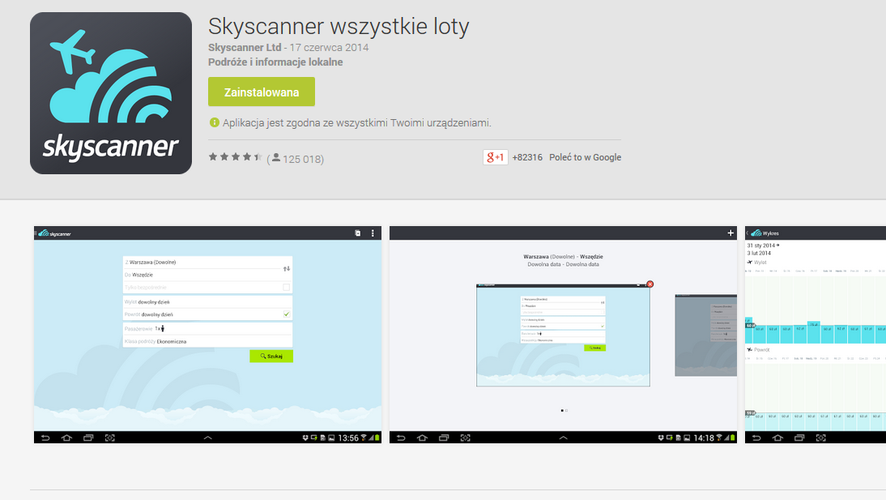Click the reviewer count 125 018

point(302,159)
